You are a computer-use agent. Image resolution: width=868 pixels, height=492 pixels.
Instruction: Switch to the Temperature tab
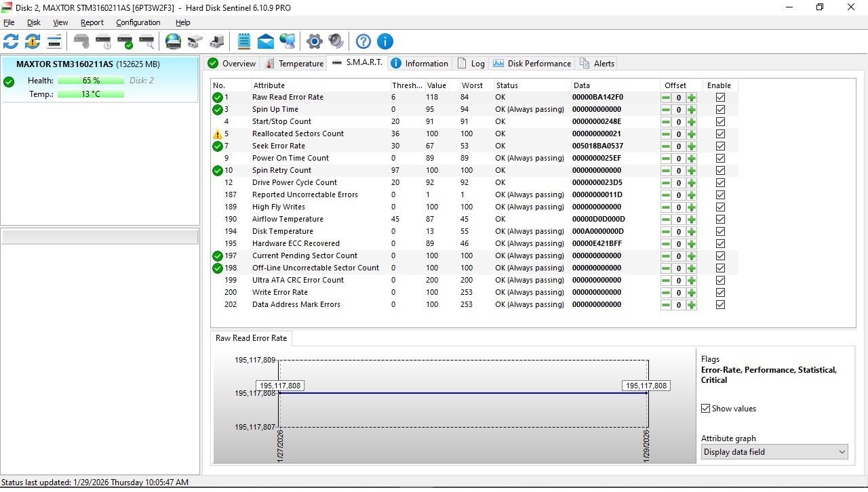coord(294,64)
